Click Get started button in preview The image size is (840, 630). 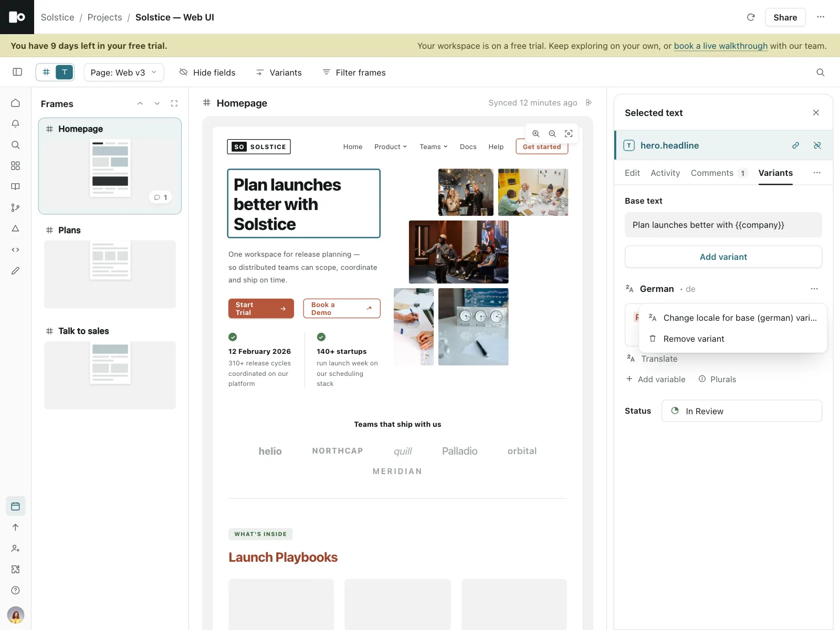pyautogui.click(x=542, y=146)
